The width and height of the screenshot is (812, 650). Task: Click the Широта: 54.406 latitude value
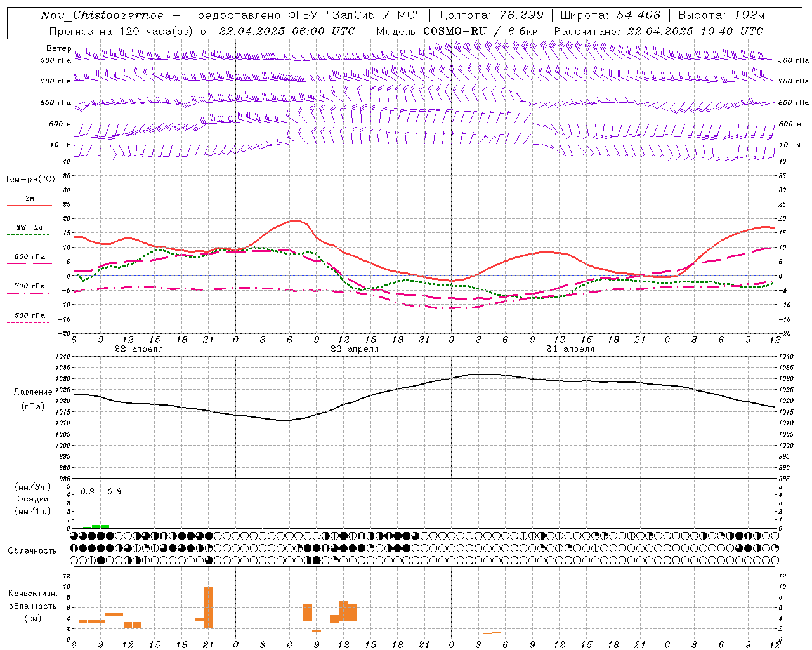coord(610,15)
